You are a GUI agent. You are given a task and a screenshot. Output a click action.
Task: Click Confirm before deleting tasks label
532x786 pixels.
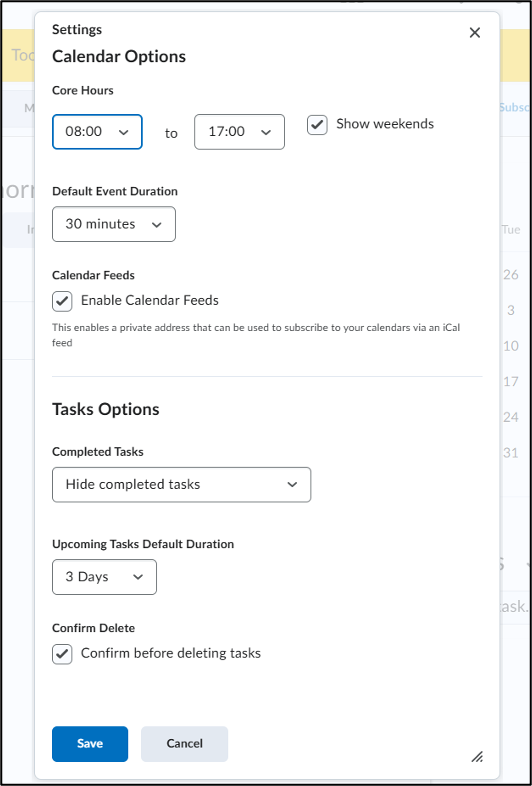(171, 654)
